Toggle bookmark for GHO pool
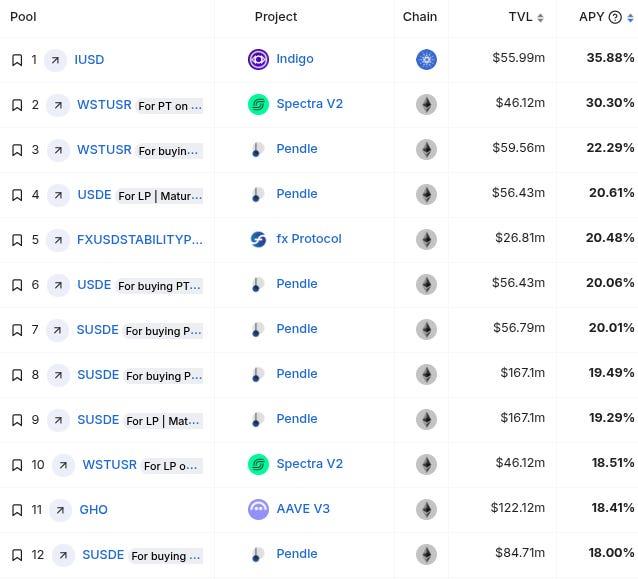This screenshot has width=638, height=579. coord(17,510)
